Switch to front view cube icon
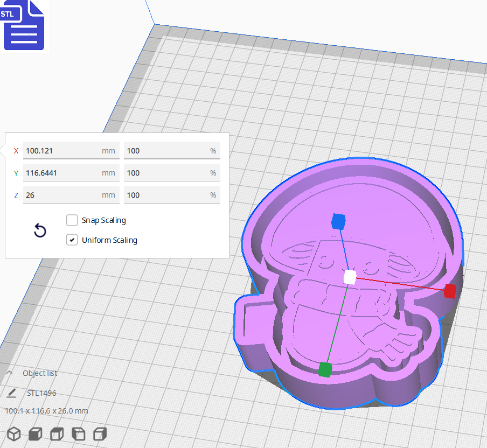 click(35, 434)
